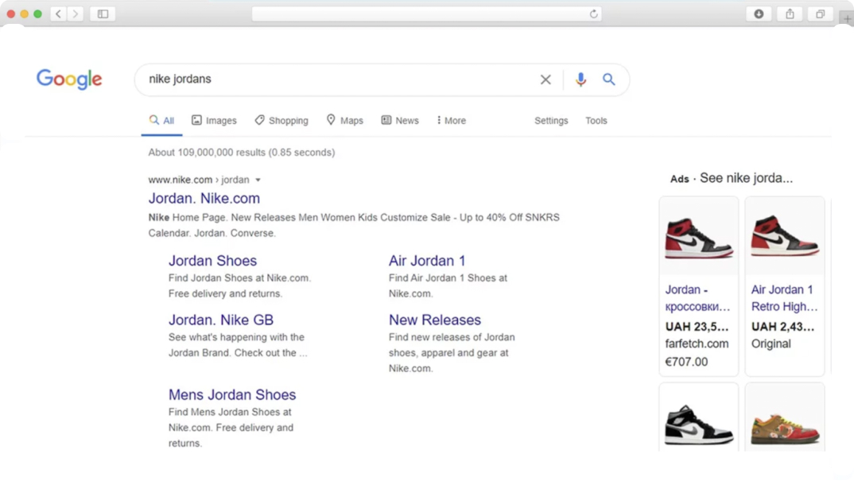
Task: Click the Mens Jordan Shoes link
Action: tap(231, 395)
